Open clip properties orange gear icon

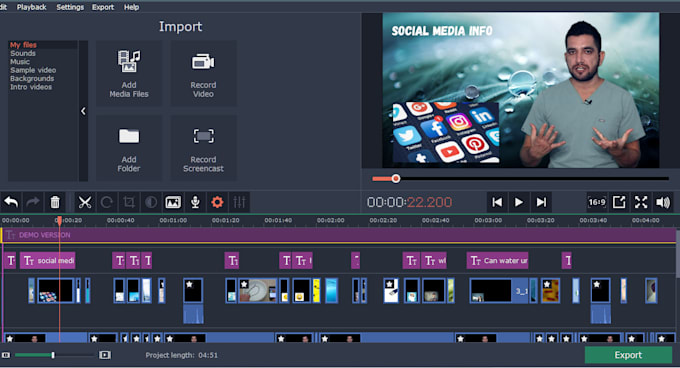[217, 202]
